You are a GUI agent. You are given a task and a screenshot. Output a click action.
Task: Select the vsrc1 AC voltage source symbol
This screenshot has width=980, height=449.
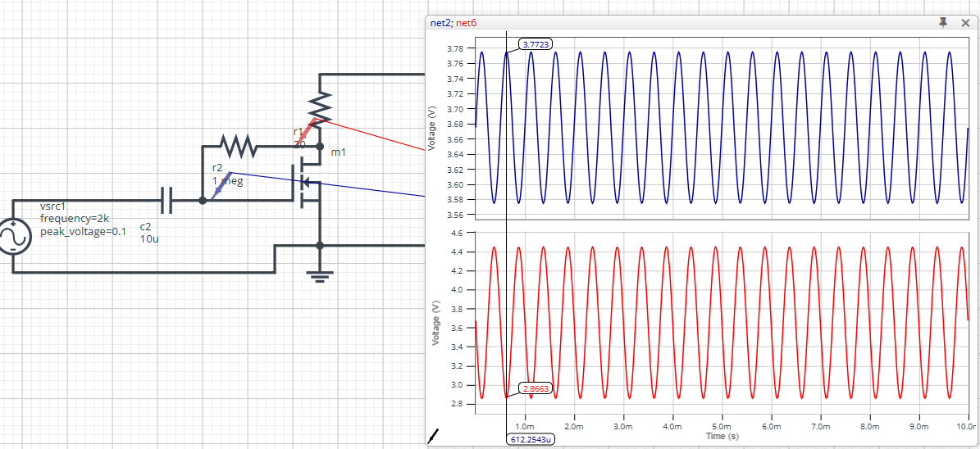[x=13, y=237]
